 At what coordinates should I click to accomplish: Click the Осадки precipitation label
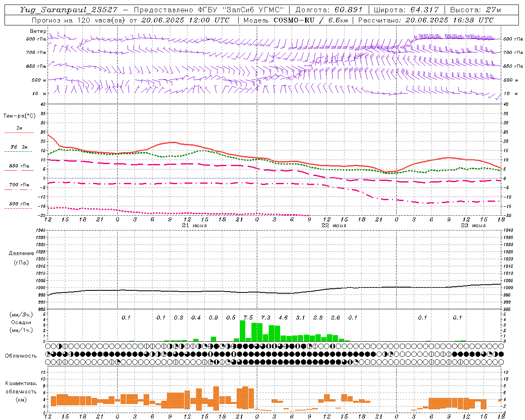tap(21, 322)
